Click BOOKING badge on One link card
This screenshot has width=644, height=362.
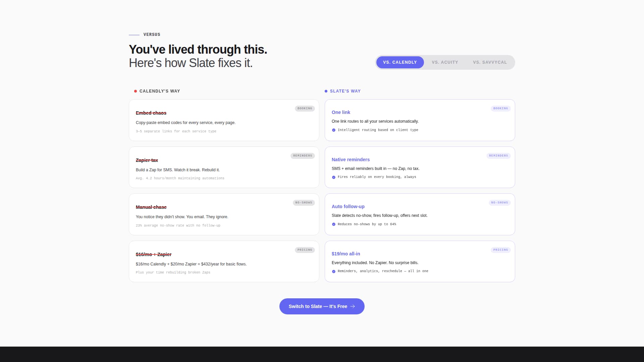(x=500, y=109)
